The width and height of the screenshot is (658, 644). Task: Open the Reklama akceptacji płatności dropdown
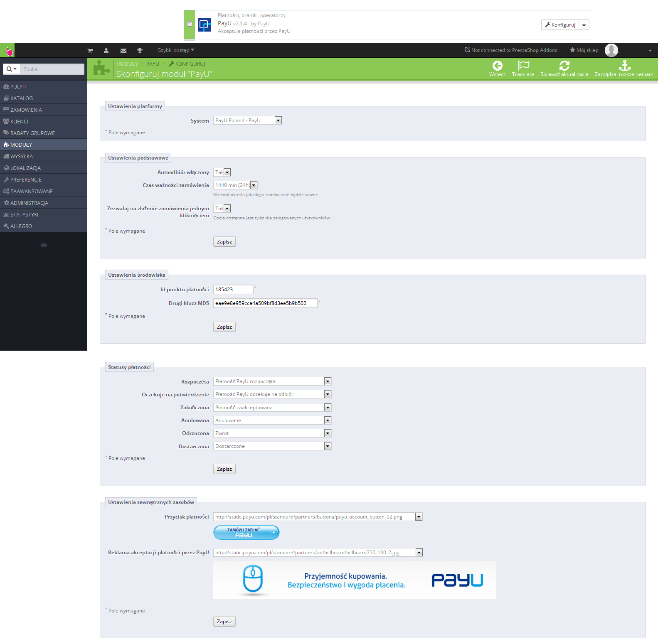(x=318, y=553)
